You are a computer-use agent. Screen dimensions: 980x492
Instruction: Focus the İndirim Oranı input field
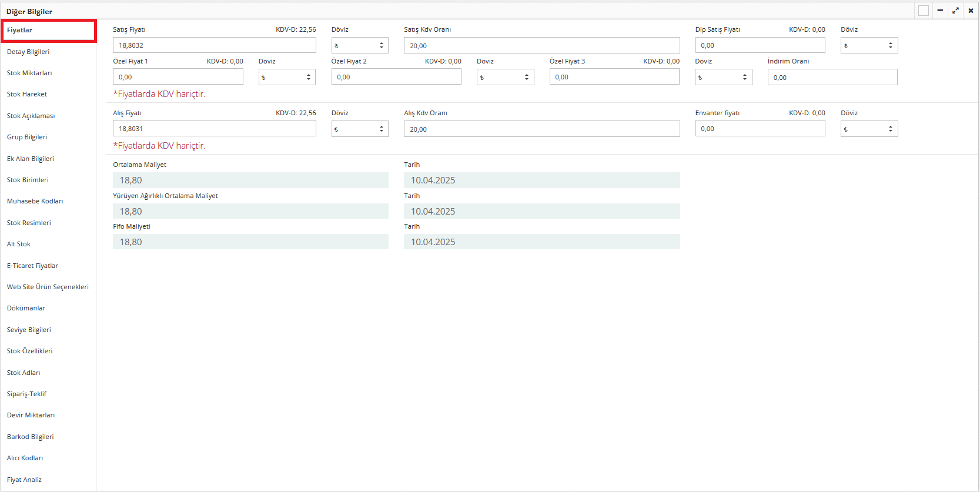point(832,78)
